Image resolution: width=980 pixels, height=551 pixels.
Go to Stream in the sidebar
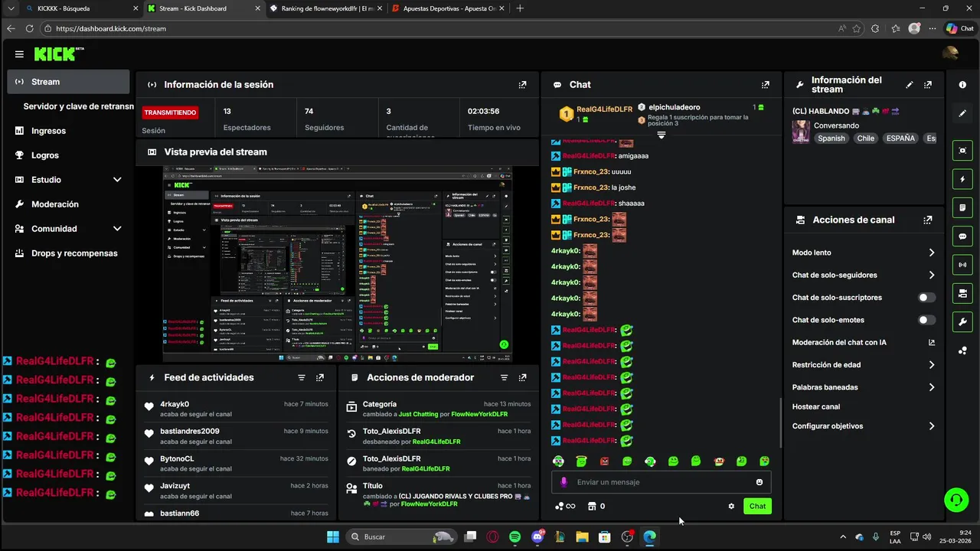pos(68,82)
